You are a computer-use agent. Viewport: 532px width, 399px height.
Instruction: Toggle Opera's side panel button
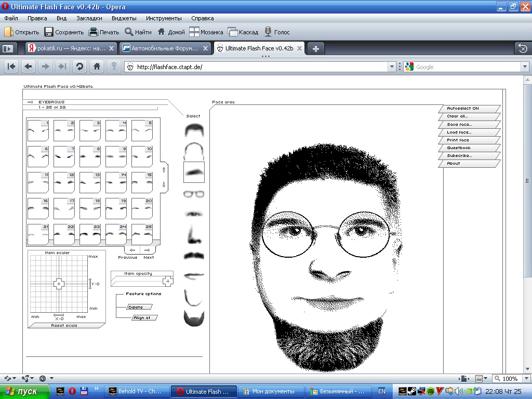coord(8,49)
